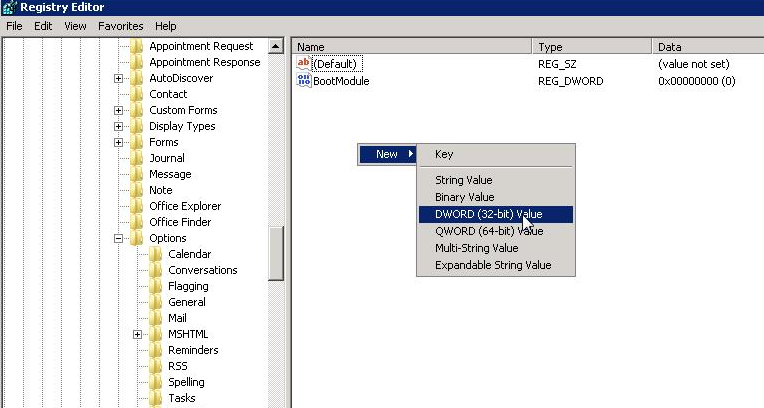
Task: Click the Conversations folder icon
Action: [156, 271]
